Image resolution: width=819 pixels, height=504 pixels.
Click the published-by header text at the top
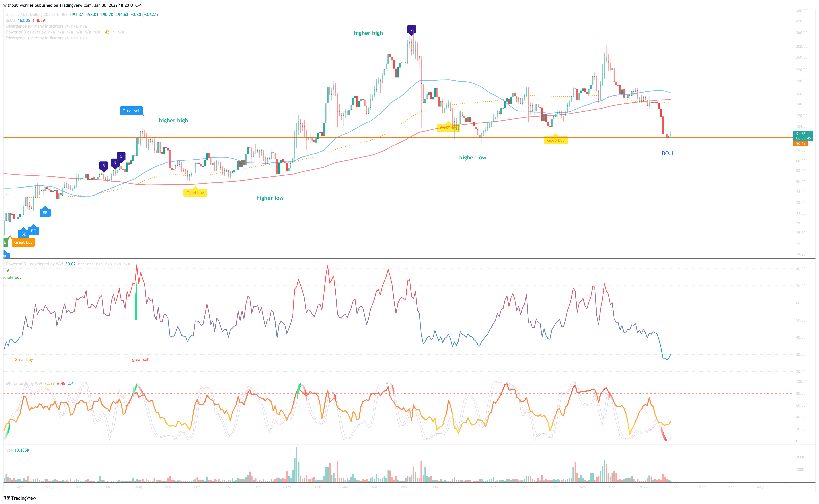tap(73, 5)
